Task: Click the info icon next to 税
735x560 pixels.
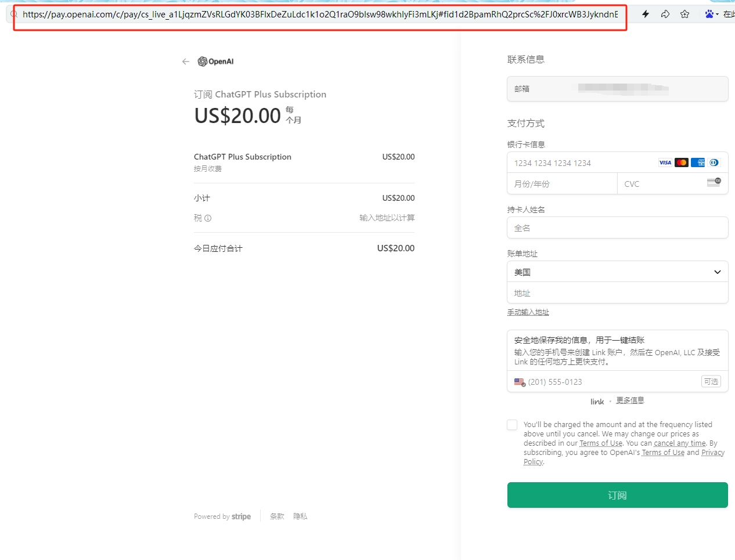Action: (208, 218)
